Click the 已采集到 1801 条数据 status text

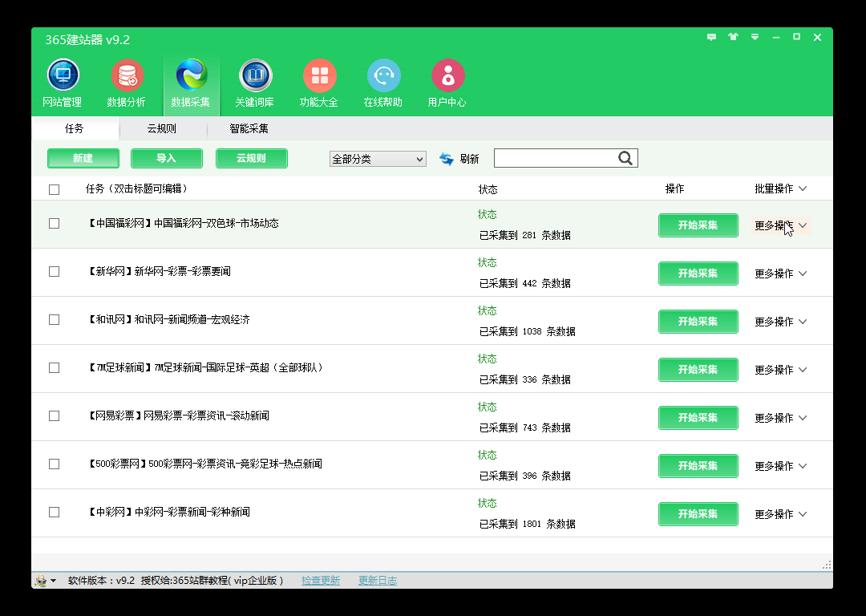528,524
